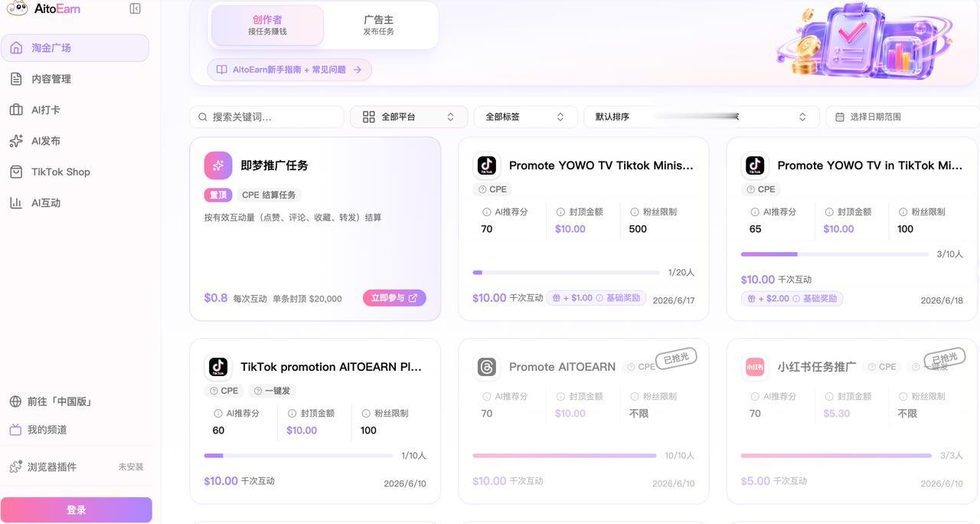980x524 pixels.
Task: Click the 即梦推广任务 sparkle app icon
Action: coord(218,165)
